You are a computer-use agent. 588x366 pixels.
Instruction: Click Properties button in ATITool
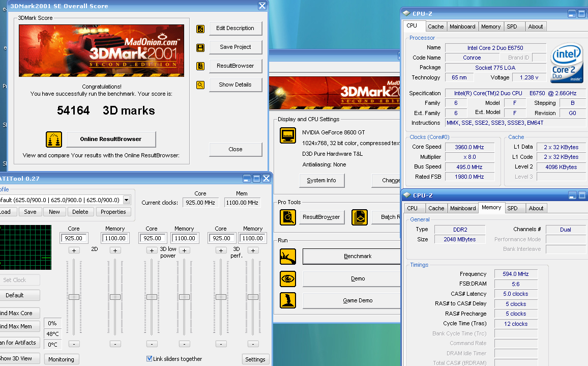(113, 212)
